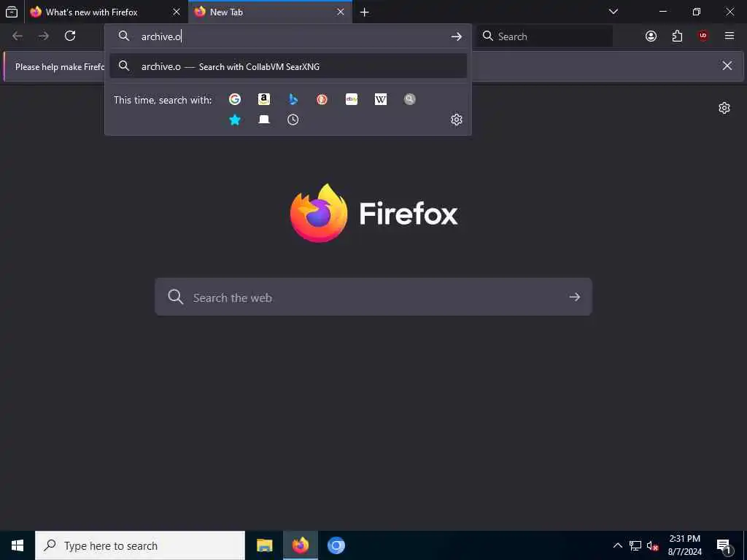Open the Firefox account menu
This screenshot has width=747, height=560.
coord(651,36)
